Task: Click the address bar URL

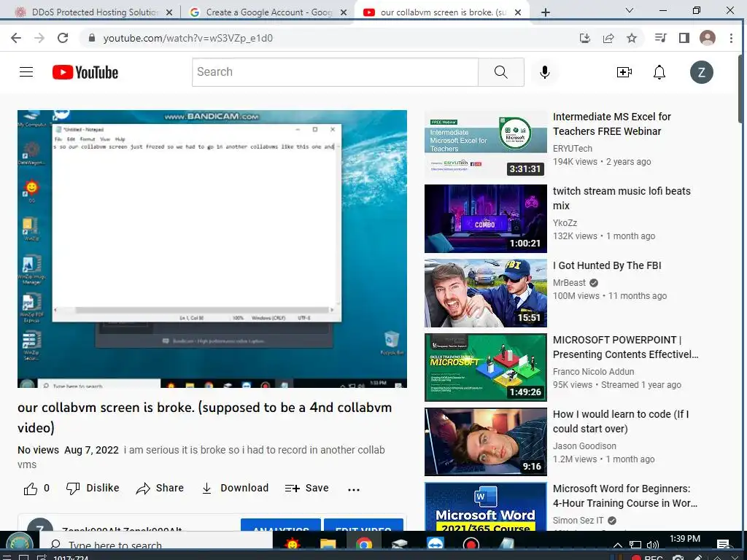Action: [x=187, y=38]
